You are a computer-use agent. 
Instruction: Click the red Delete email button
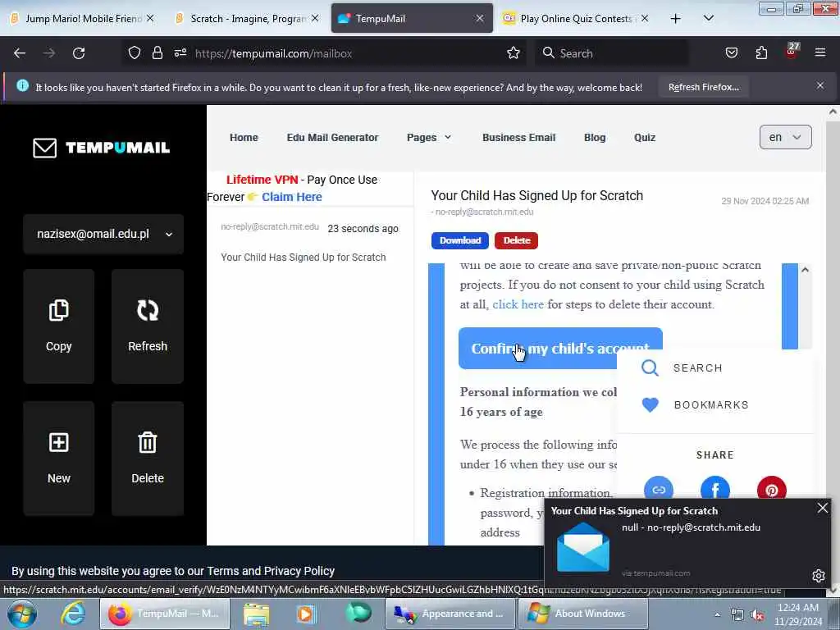point(516,240)
